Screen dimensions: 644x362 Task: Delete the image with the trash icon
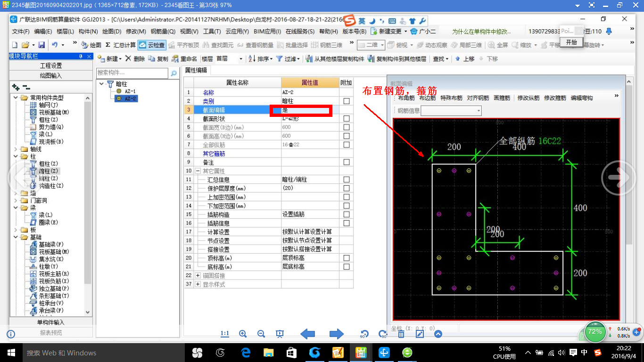tap(401, 334)
